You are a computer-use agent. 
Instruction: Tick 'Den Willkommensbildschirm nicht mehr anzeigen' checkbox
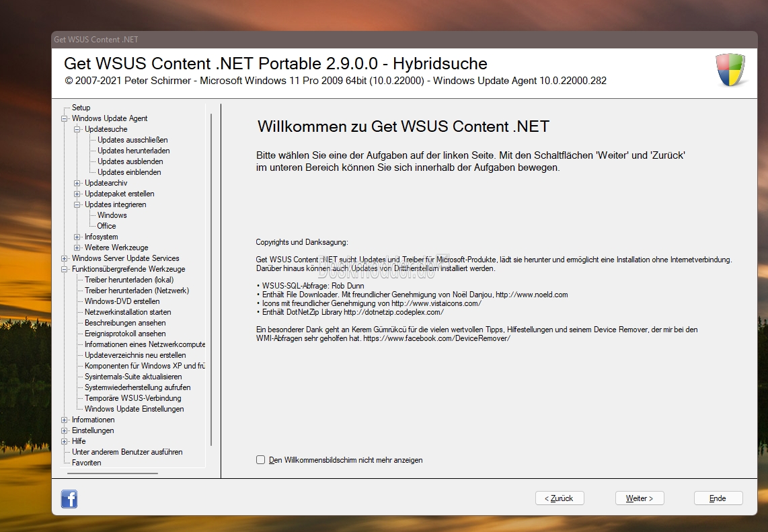coord(260,459)
